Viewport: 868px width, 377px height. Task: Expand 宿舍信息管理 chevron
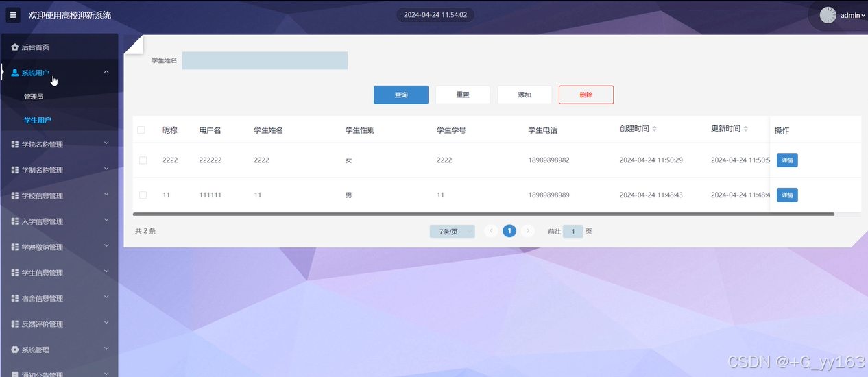[106, 297]
